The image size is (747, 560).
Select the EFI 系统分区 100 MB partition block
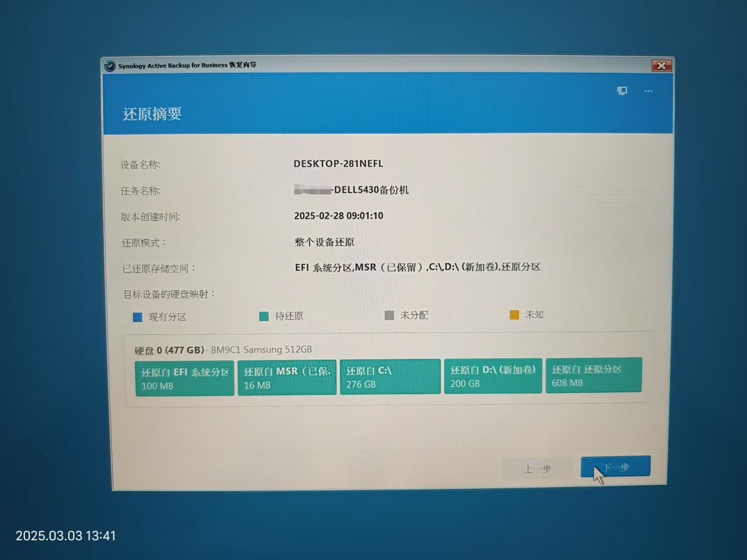pyautogui.click(x=184, y=378)
